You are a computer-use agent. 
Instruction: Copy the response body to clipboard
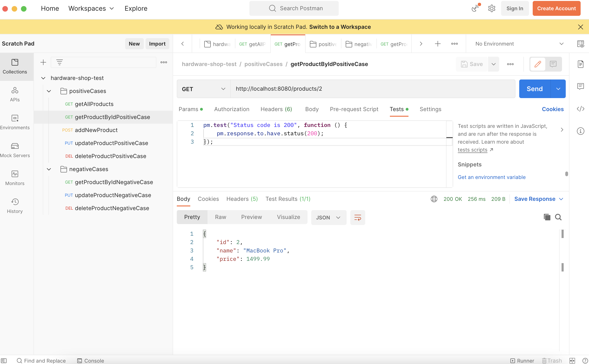(547, 217)
